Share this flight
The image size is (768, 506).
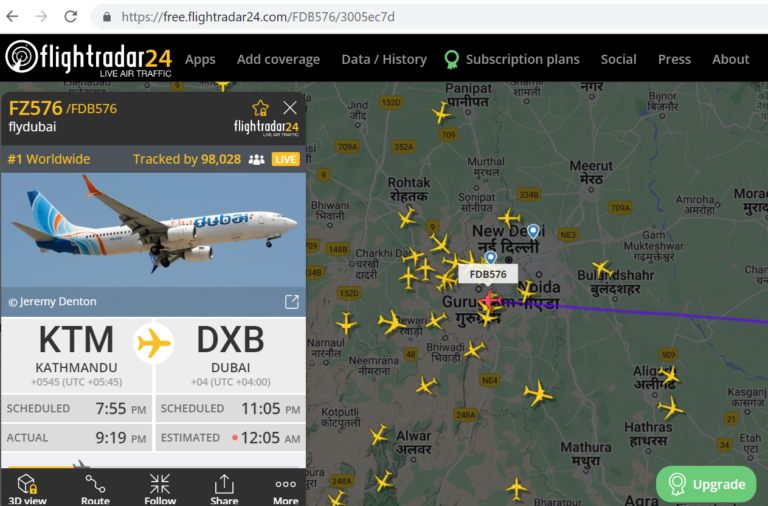tap(224, 489)
